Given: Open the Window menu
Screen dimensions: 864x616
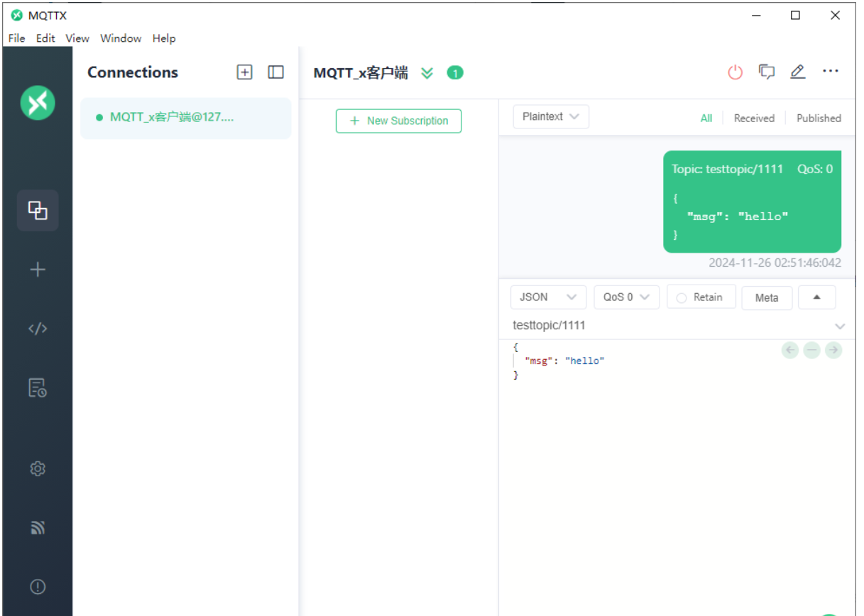Looking at the screenshot, I should tap(121, 38).
